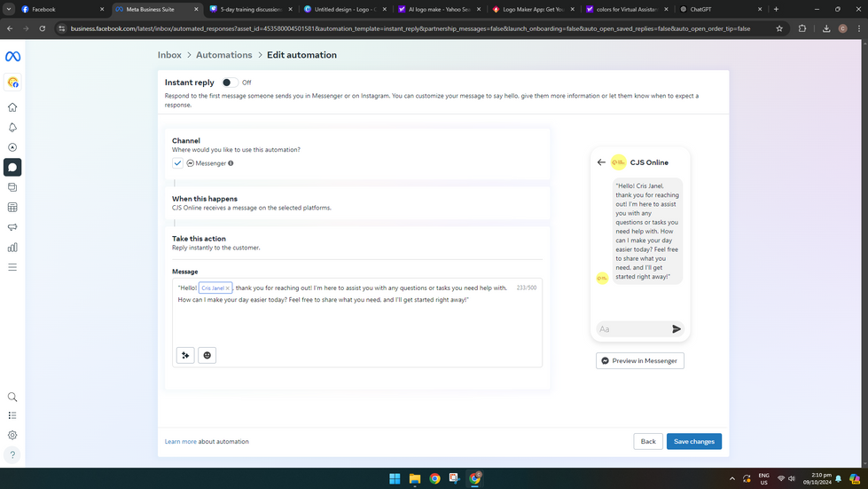Open Windows Start menu

395,478
